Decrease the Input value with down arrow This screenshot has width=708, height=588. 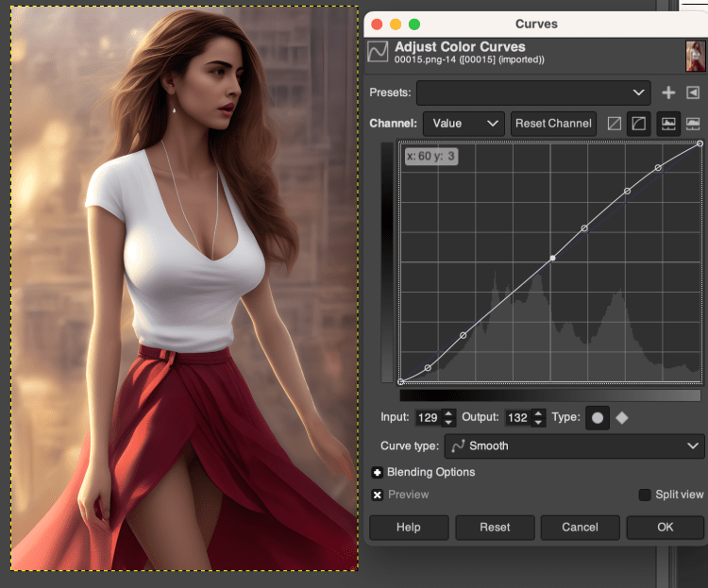(x=448, y=423)
